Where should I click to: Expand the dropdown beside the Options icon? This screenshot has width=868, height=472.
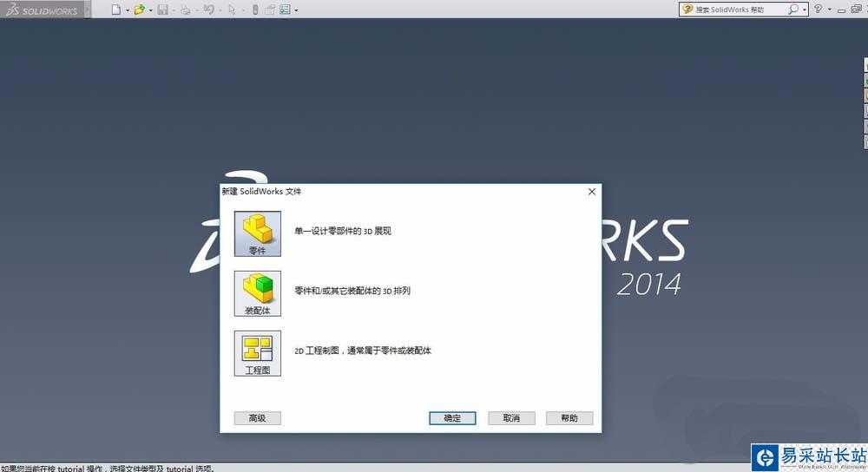point(296,10)
